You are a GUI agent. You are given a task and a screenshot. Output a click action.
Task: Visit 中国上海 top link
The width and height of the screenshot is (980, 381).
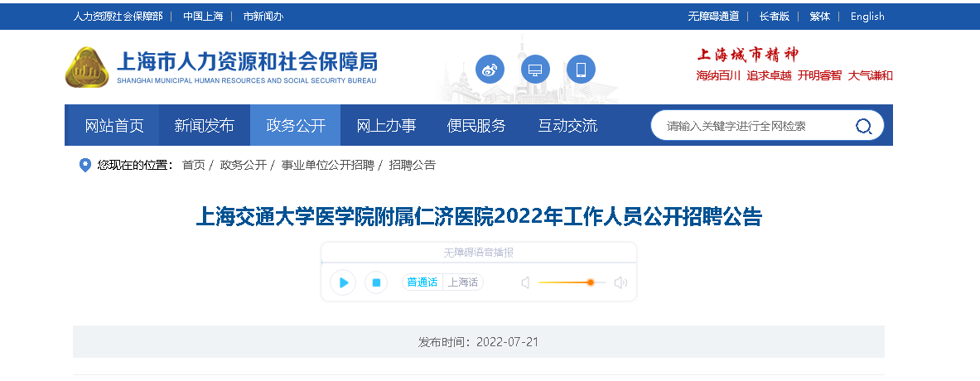pyautogui.click(x=203, y=17)
